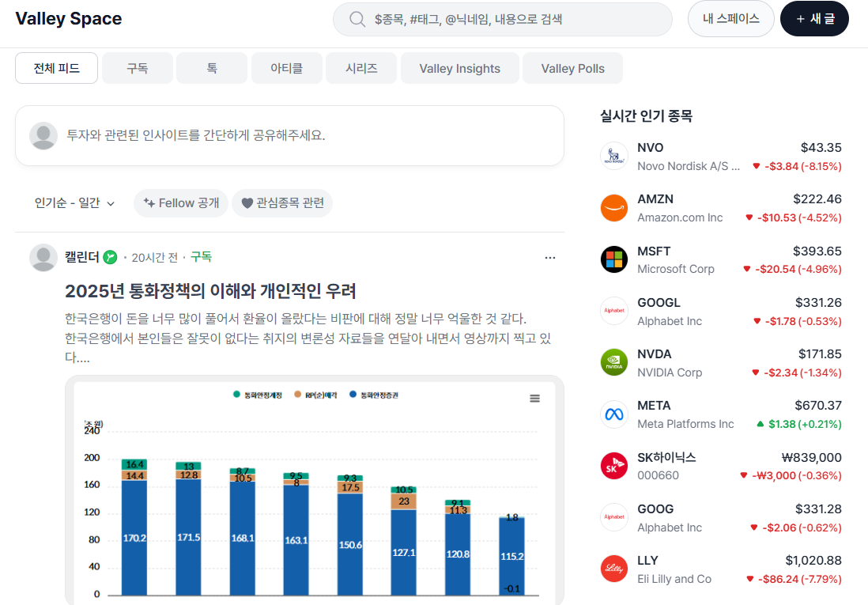868x605 pixels.
Task: Switch to the Valley Insights tab
Action: tap(459, 69)
